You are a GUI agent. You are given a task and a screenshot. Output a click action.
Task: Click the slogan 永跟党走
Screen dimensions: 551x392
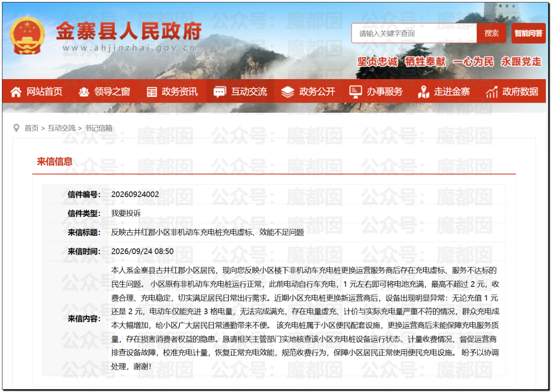(x=521, y=62)
